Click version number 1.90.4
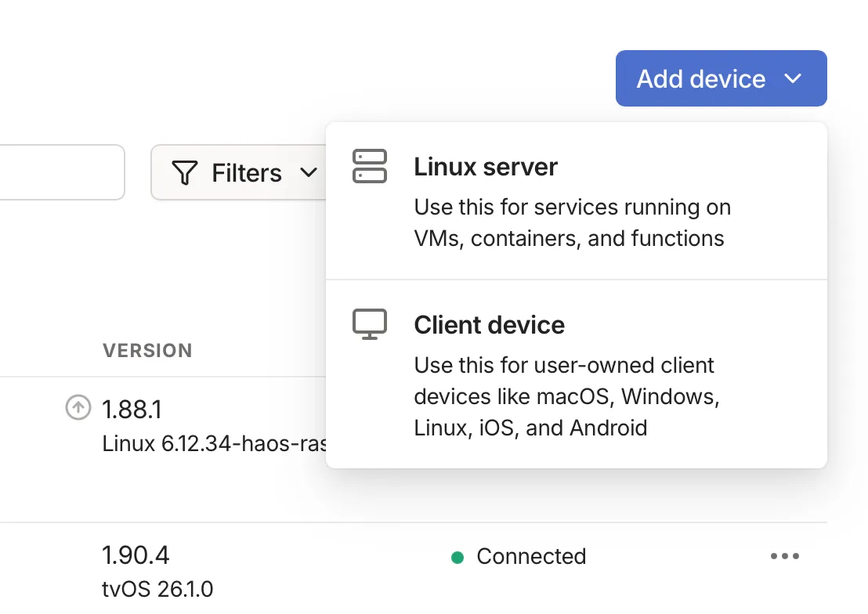Screen dimensions: 868x614 136,555
